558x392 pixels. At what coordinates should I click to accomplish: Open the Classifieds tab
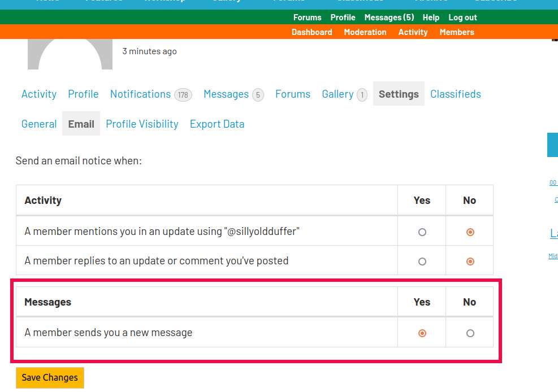456,94
